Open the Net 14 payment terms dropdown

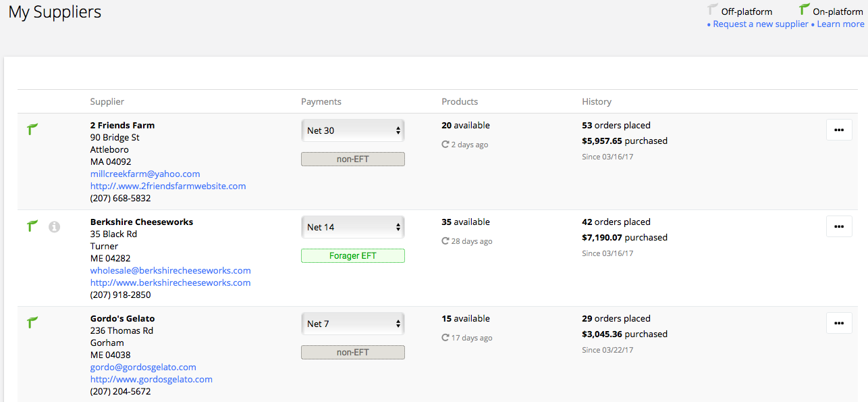[352, 227]
